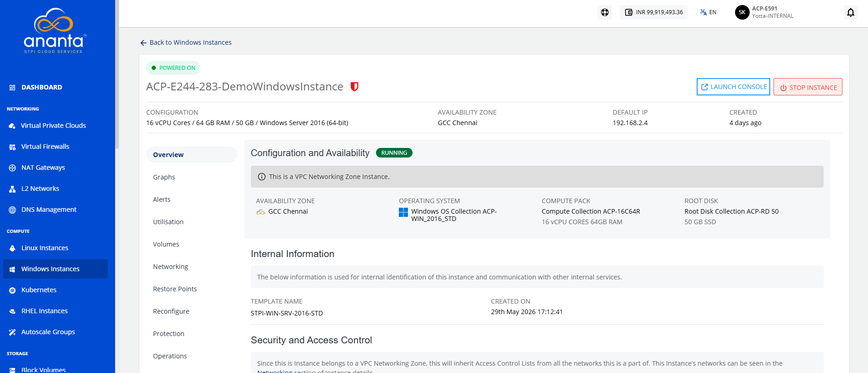Click the Linux Instances penguin icon
The image size is (868, 373).
click(x=12, y=248)
